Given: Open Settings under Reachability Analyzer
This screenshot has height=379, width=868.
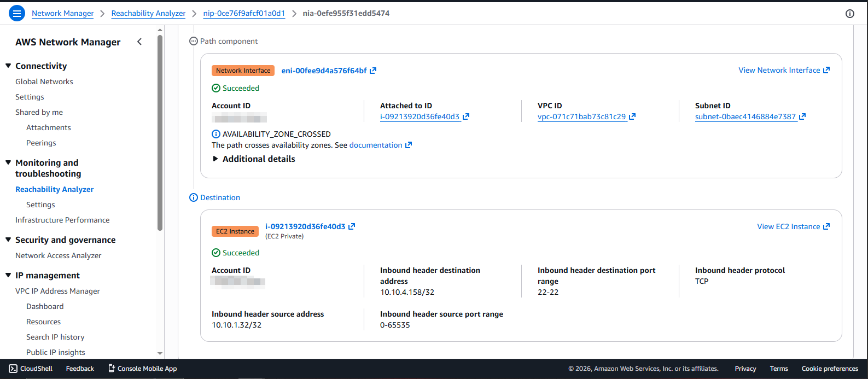Looking at the screenshot, I should point(40,205).
